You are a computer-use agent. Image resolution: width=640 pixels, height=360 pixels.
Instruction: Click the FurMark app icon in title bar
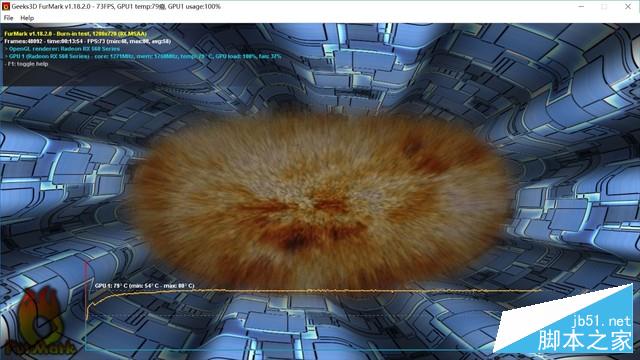point(6,7)
